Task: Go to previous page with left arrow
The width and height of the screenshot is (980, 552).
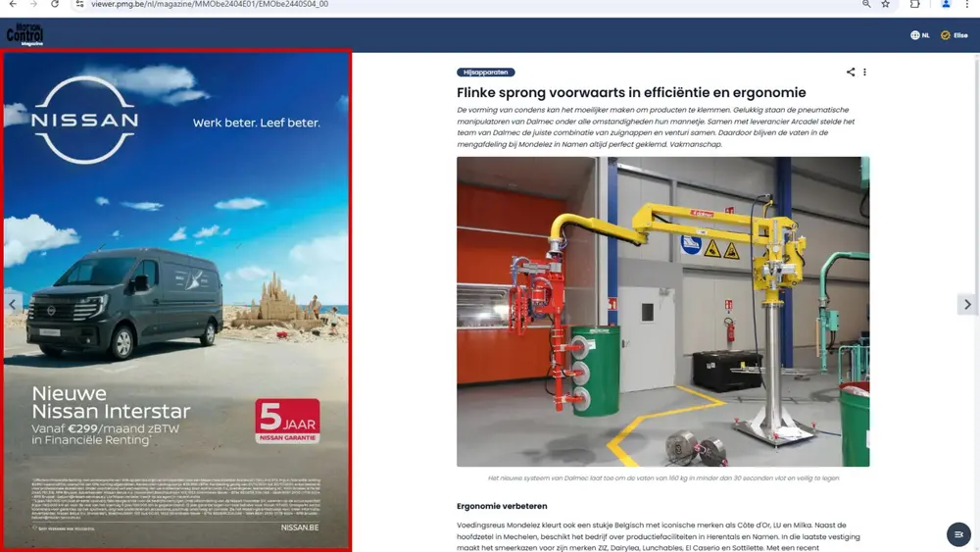Action: (12, 304)
